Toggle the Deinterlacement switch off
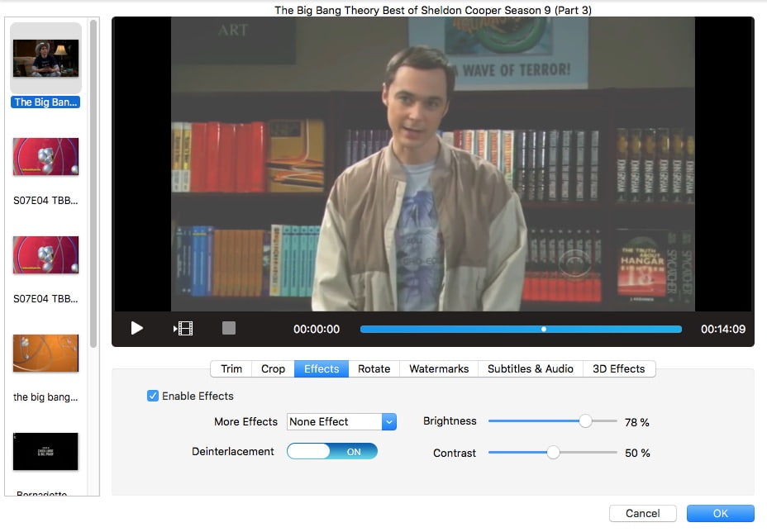767x532 pixels. [332, 451]
